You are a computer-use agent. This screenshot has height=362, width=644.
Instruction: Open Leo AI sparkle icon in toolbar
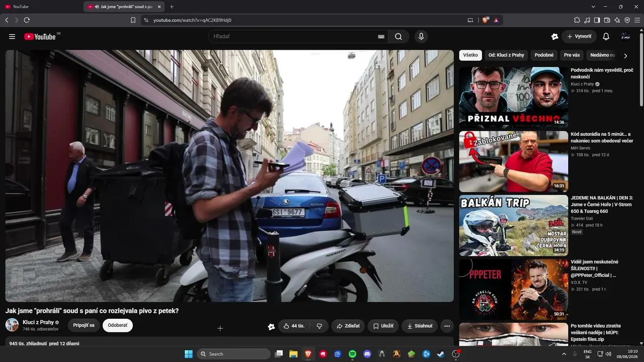[617, 20]
